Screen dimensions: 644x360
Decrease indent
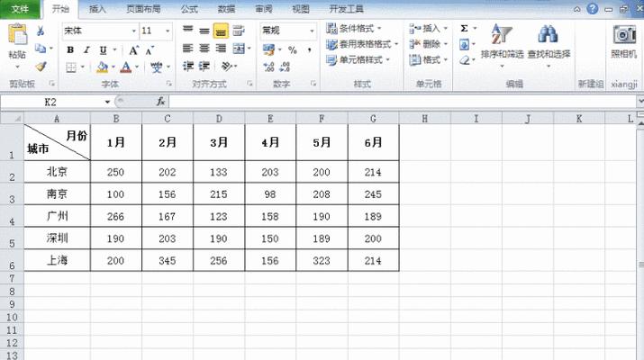(188, 66)
